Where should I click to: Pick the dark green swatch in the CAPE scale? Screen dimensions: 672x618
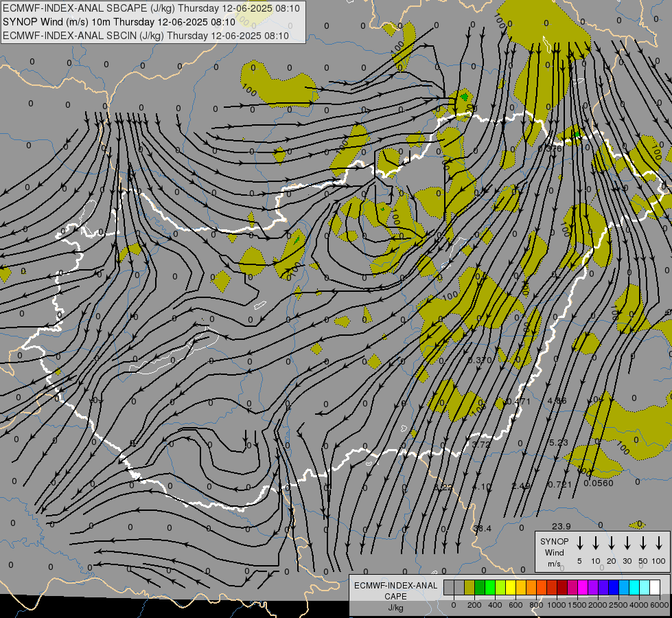pos(480,587)
